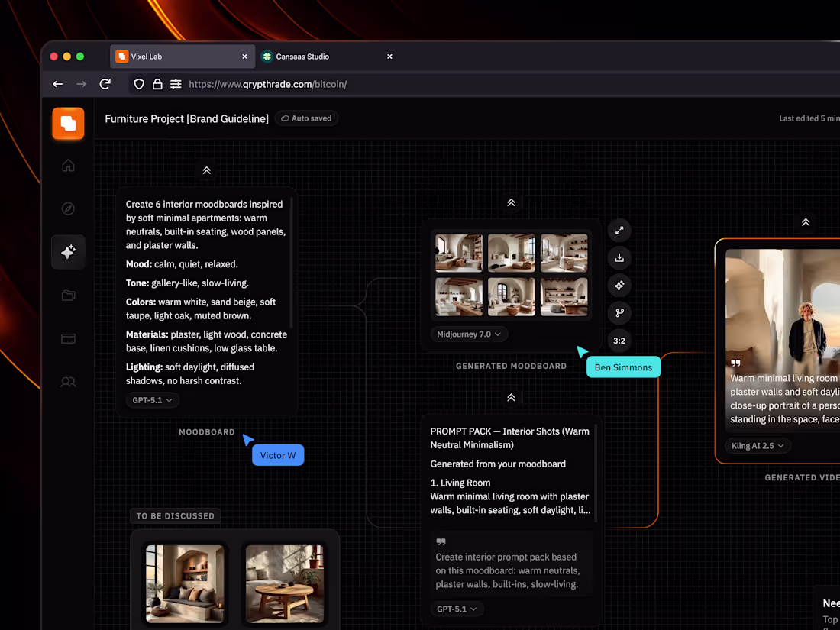The height and width of the screenshot is (630, 840).
Task: Open the projects folder icon in sidebar
Action: (x=68, y=296)
